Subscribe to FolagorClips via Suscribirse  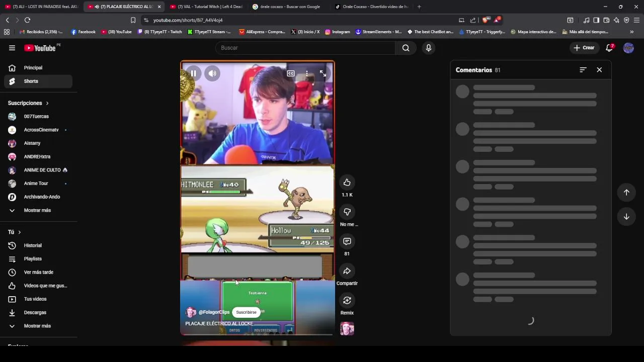(247, 312)
